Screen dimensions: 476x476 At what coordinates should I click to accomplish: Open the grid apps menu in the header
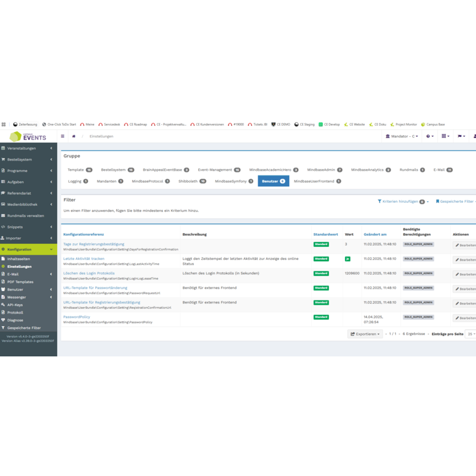[445, 136]
